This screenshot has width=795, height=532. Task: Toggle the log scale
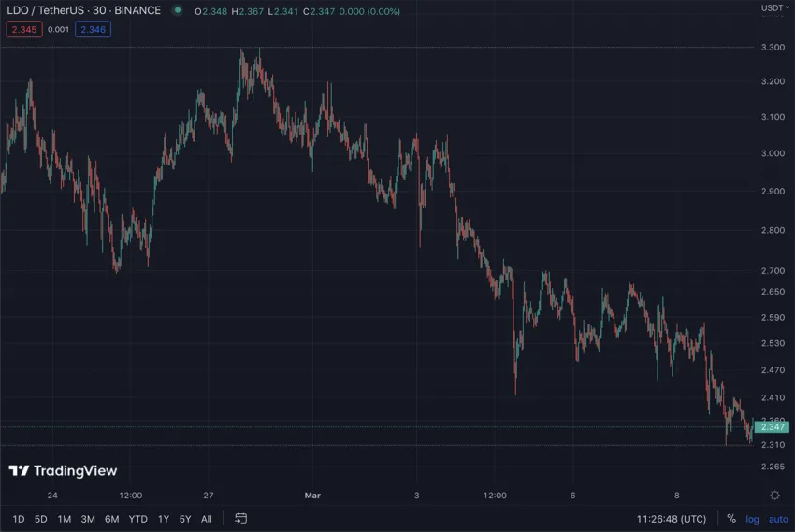pos(752,519)
